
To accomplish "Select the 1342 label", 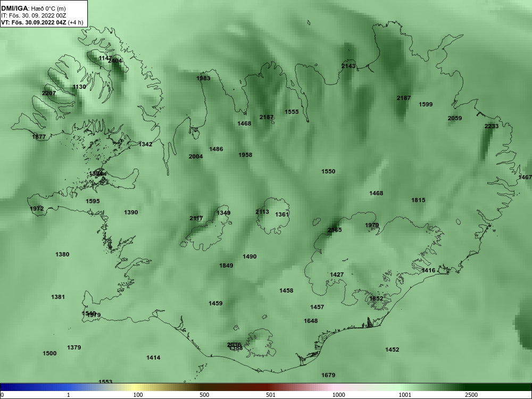I will pyautogui.click(x=146, y=145).
